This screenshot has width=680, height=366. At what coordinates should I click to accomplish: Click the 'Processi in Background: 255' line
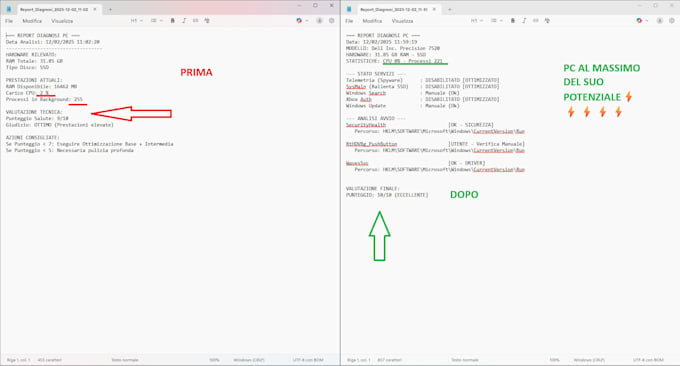point(44,99)
